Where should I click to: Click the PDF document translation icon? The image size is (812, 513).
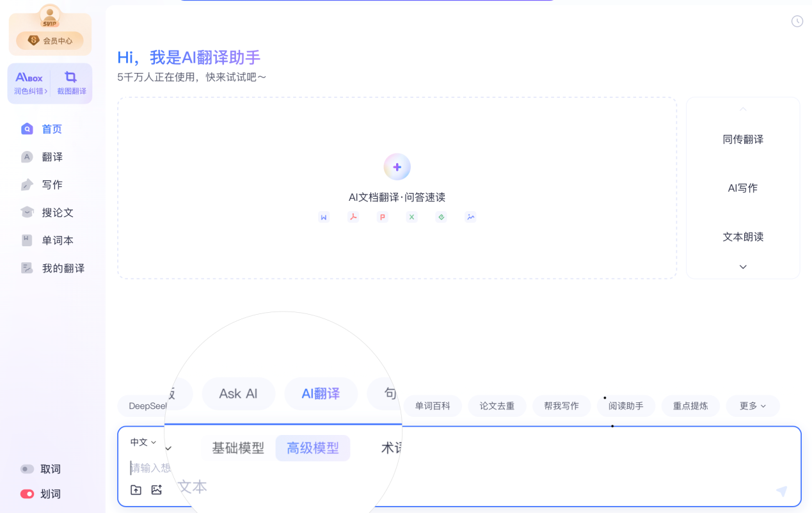click(353, 217)
